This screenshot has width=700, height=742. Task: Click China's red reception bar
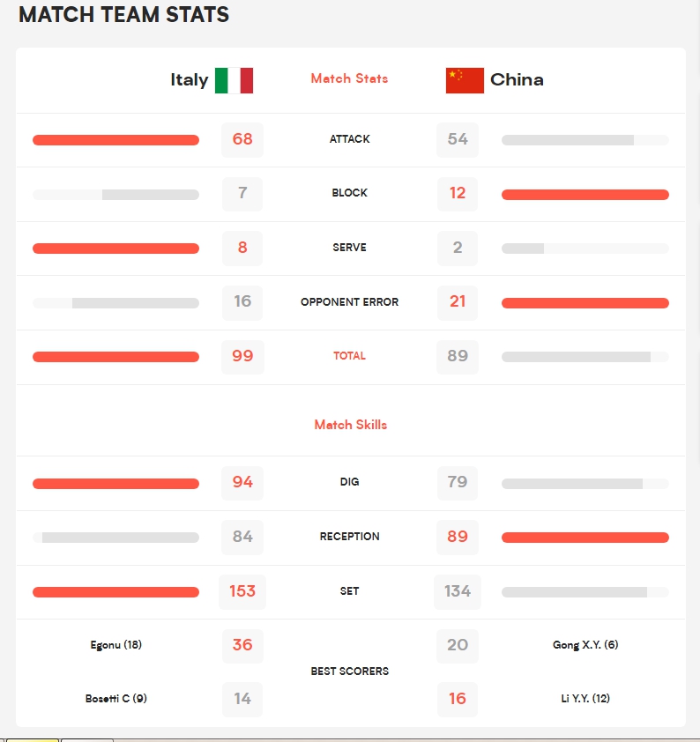585,538
